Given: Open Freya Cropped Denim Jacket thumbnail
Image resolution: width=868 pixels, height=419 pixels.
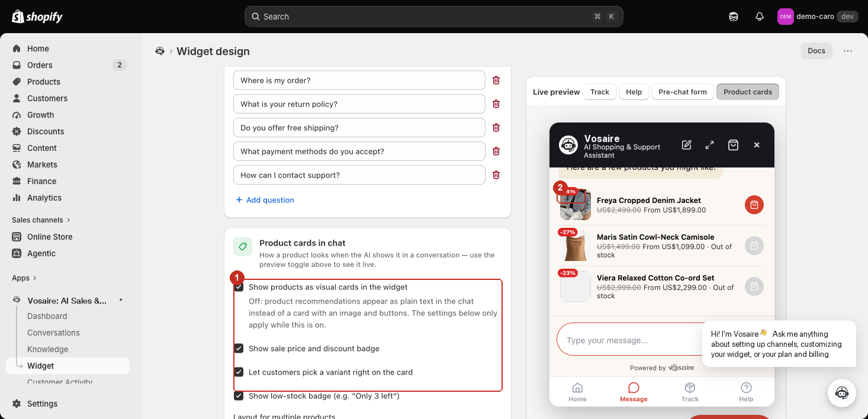Looking at the screenshot, I should click(x=576, y=205).
